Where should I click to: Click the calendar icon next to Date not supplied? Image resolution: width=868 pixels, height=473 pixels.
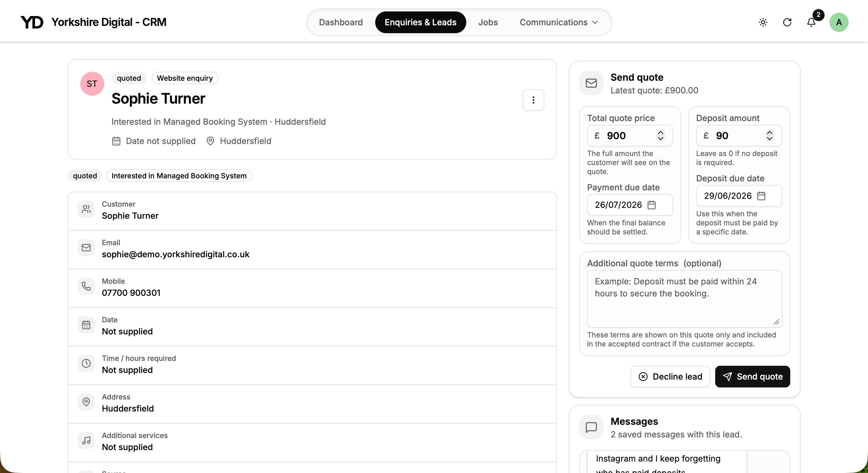(116, 141)
